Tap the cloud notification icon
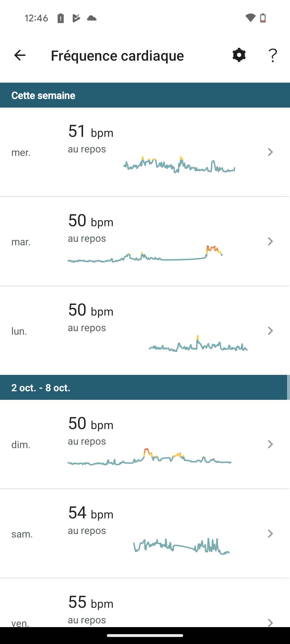 point(92,18)
